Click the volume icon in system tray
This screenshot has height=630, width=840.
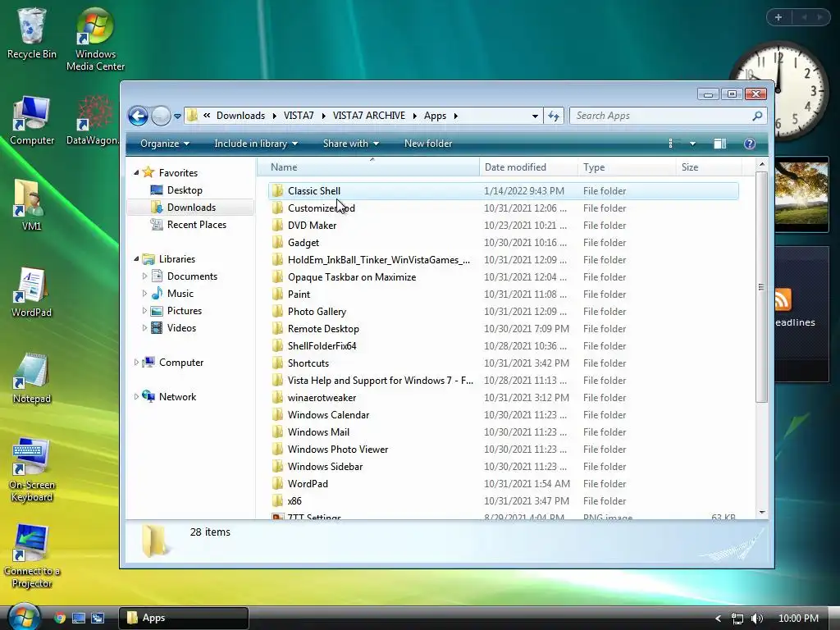(757, 619)
